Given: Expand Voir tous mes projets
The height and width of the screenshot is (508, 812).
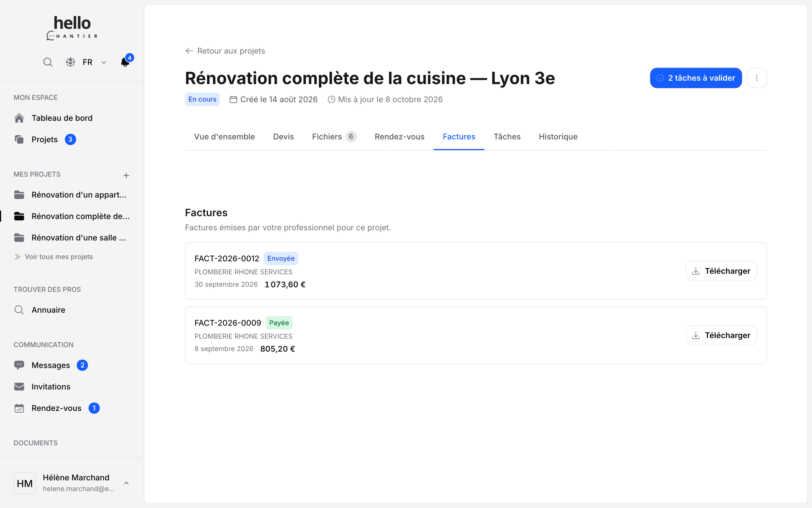Looking at the screenshot, I should tap(54, 257).
